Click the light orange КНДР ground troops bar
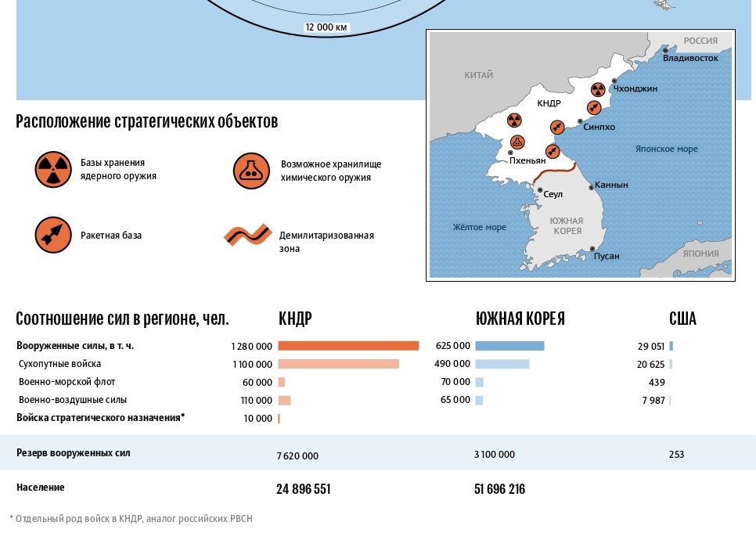Screen dimensions: 756x540 click(x=338, y=364)
